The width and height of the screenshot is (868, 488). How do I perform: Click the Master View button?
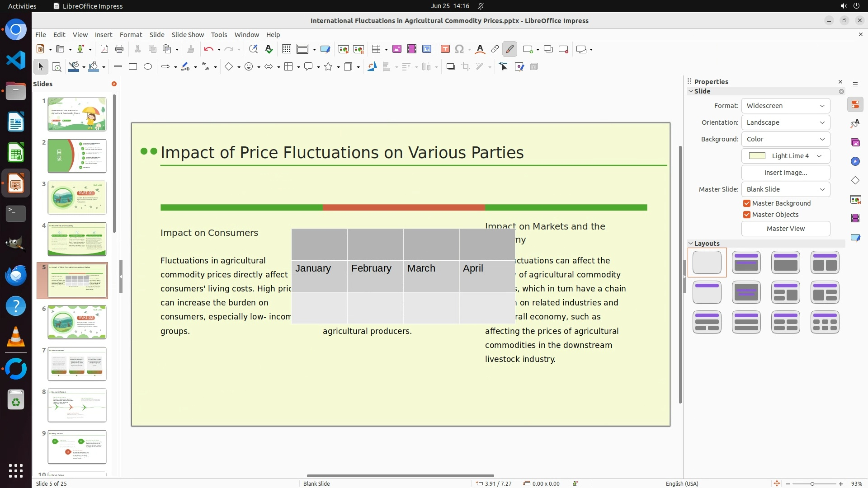[x=785, y=229]
